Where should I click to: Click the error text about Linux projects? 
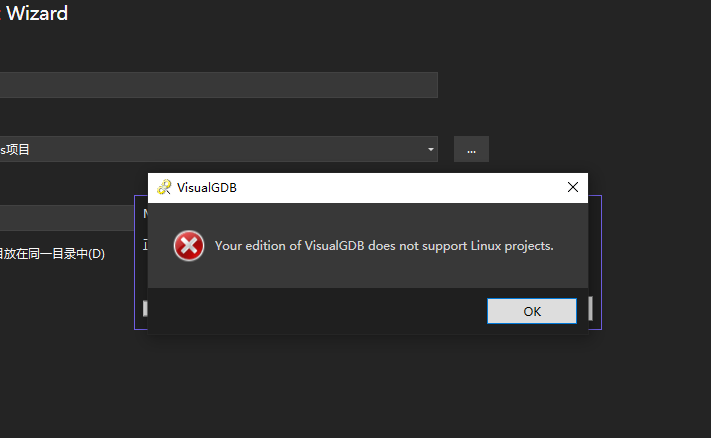point(384,246)
